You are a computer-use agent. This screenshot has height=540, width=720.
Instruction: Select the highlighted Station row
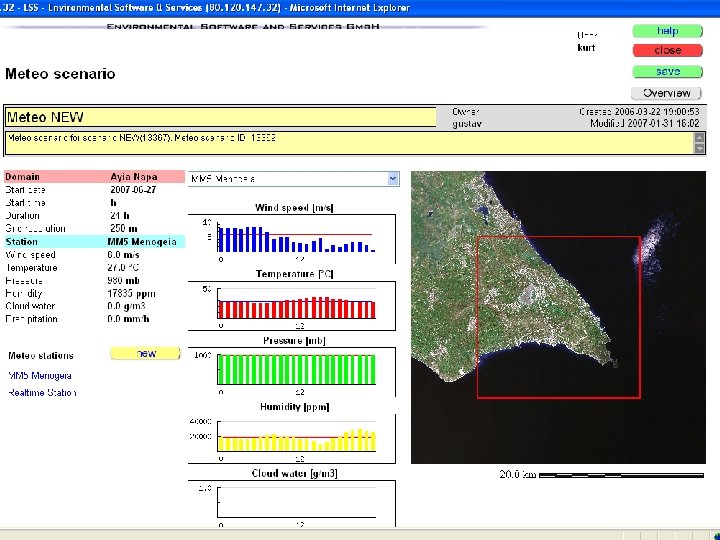point(94,242)
